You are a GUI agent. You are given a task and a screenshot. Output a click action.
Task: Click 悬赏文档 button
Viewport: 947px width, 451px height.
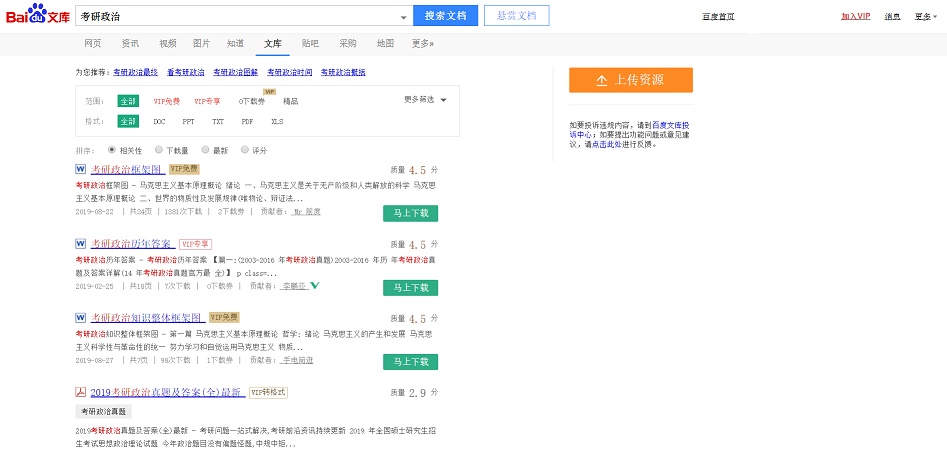coord(516,16)
